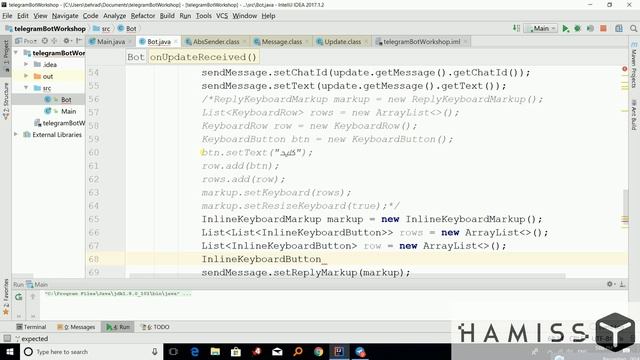Click the IntelliJ IDEA taskbar icon
This screenshot has height=360, width=640.
point(339,351)
